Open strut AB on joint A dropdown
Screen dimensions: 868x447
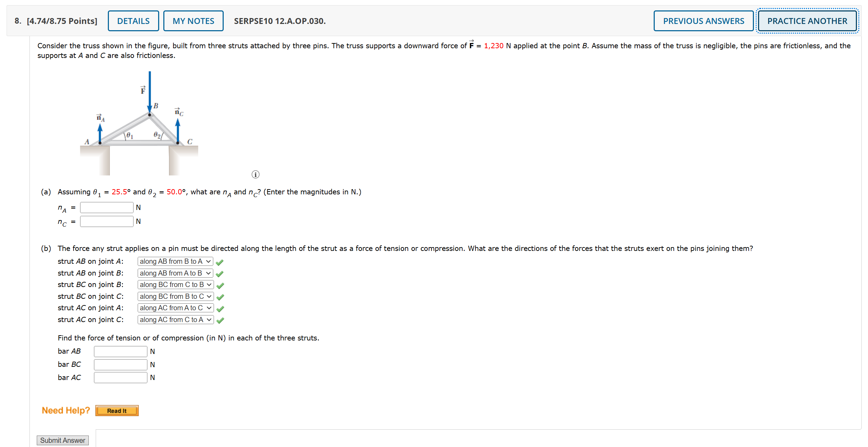(175, 261)
